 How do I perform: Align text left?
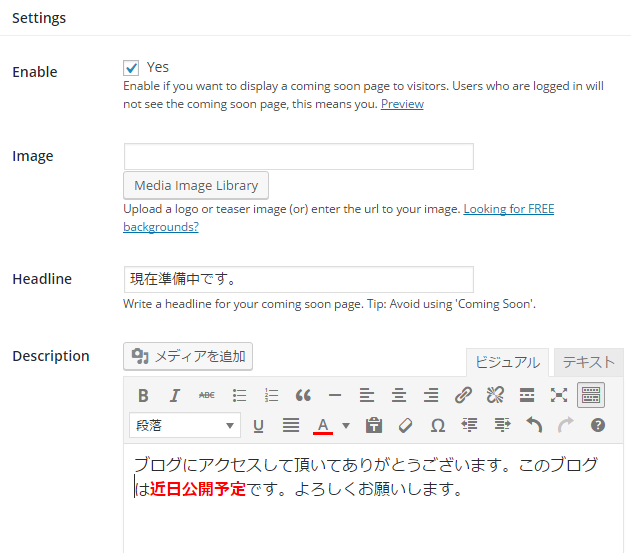(x=367, y=395)
